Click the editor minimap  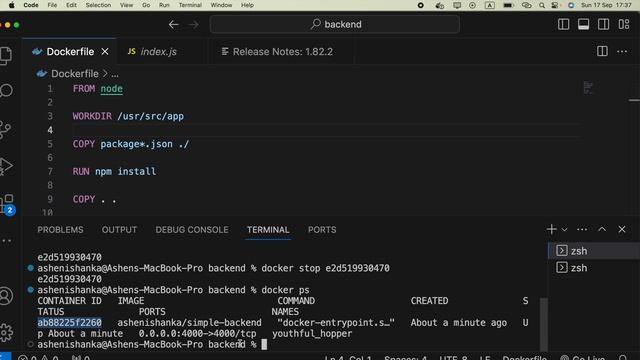pyautogui.click(x=588, y=88)
